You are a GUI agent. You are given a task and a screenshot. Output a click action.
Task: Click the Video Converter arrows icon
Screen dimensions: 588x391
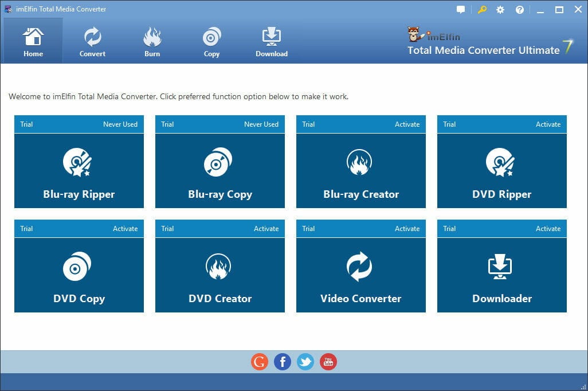(x=359, y=267)
